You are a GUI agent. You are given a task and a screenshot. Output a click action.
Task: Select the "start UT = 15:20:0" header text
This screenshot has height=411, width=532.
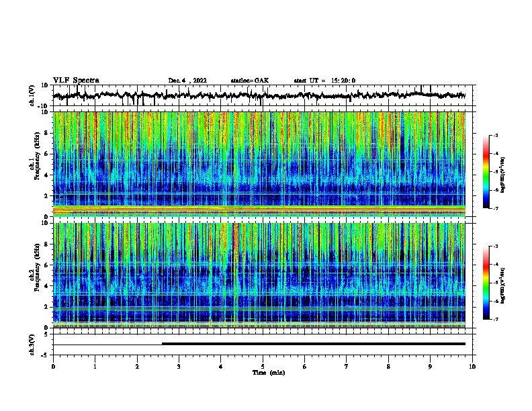tap(324, 81)
